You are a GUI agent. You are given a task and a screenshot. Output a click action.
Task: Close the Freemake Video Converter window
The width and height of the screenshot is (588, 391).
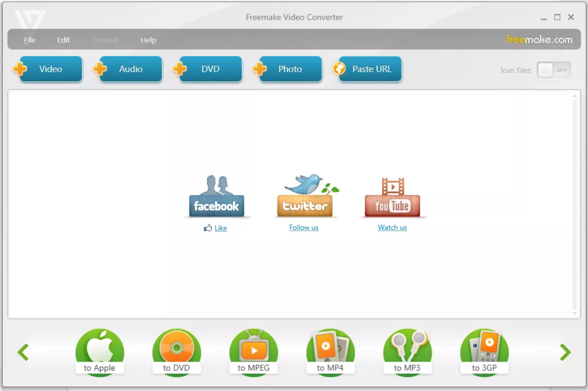(571, 17)
